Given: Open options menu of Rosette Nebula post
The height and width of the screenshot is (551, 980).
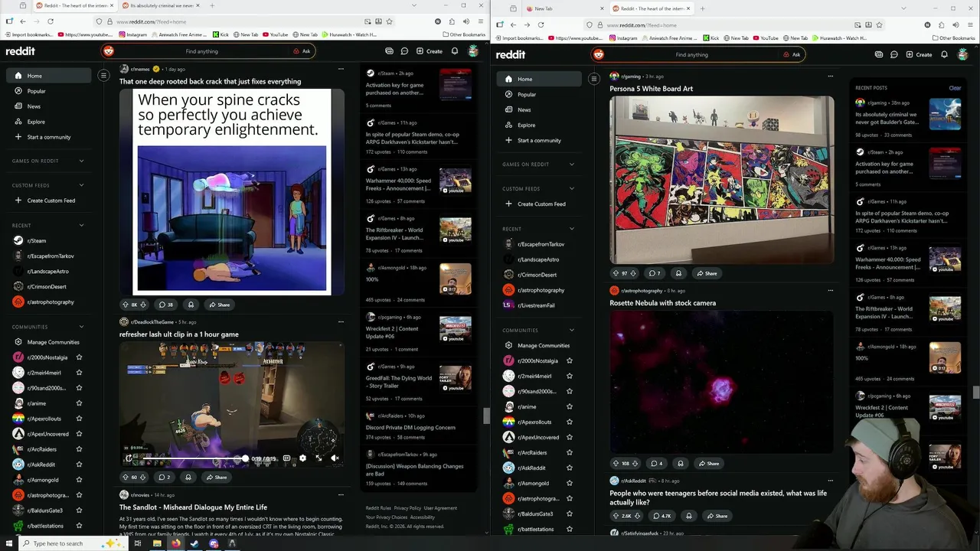Looking at the screenshot, I should tap(831, 290).
